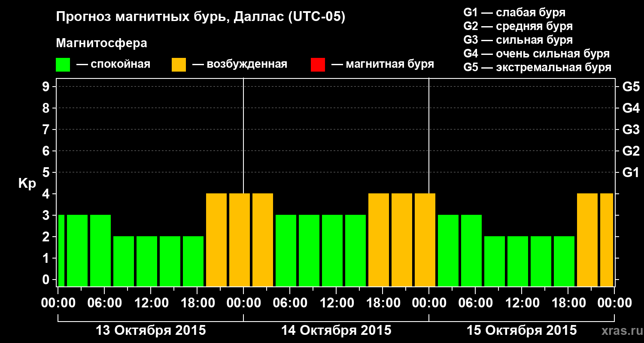The image size is (644, 343).
Task: Click the standalone 'G5' storm-level axis label
Action: coord(631,87)
